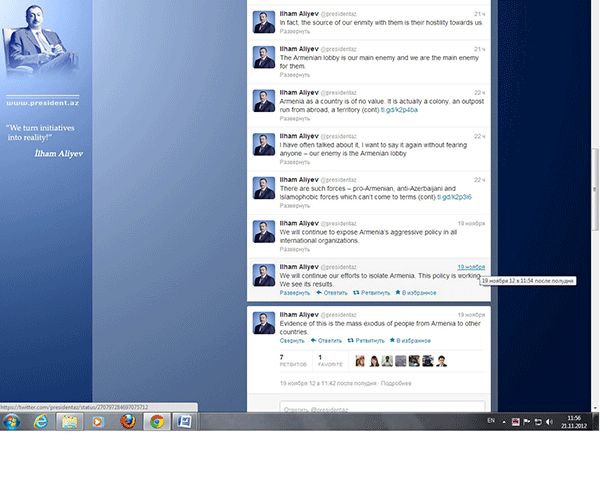Image resolution: width=600 pixels, height=480 pixels.
Task: Click the Chrome taskbar icon
Action: pyautogui.click(x=157, y=421)
